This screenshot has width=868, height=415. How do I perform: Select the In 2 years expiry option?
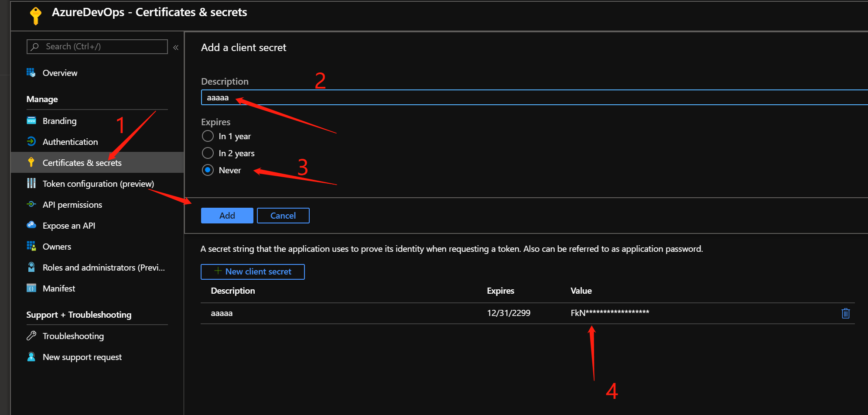[208, 153]
